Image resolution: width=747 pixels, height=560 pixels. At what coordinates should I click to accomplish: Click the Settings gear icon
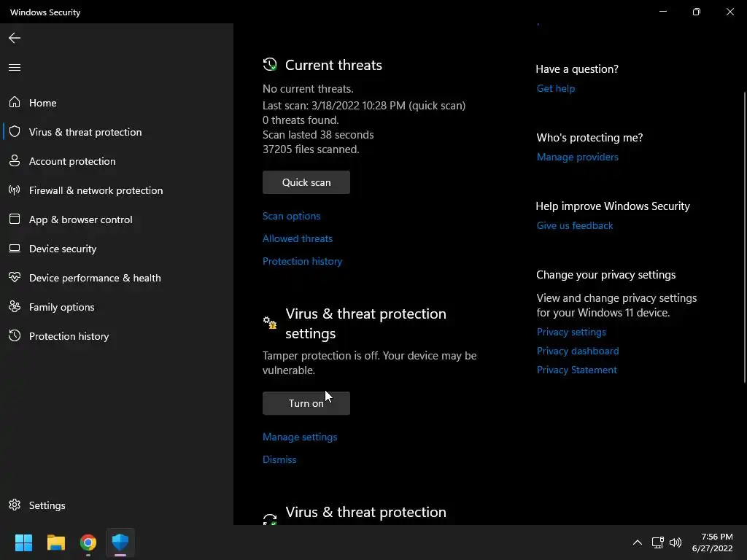tap(15, 505)
